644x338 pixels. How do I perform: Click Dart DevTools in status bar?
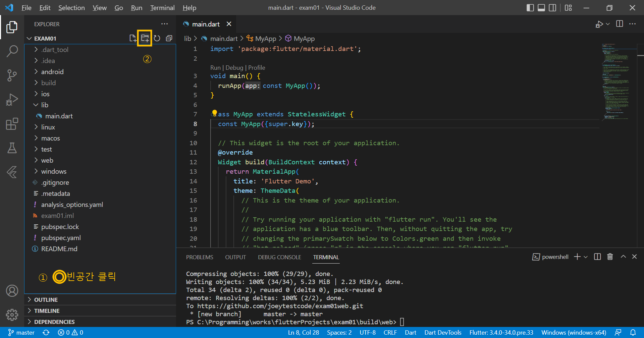pyautogui.click(x=443, y=333)
